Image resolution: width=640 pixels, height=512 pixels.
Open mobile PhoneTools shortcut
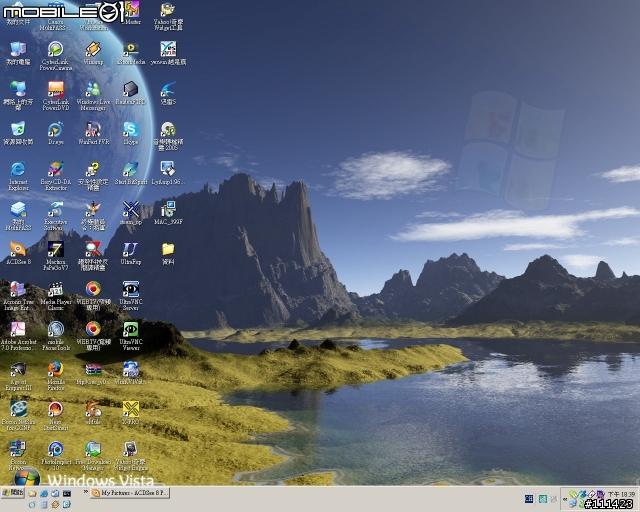click(56, 336)
